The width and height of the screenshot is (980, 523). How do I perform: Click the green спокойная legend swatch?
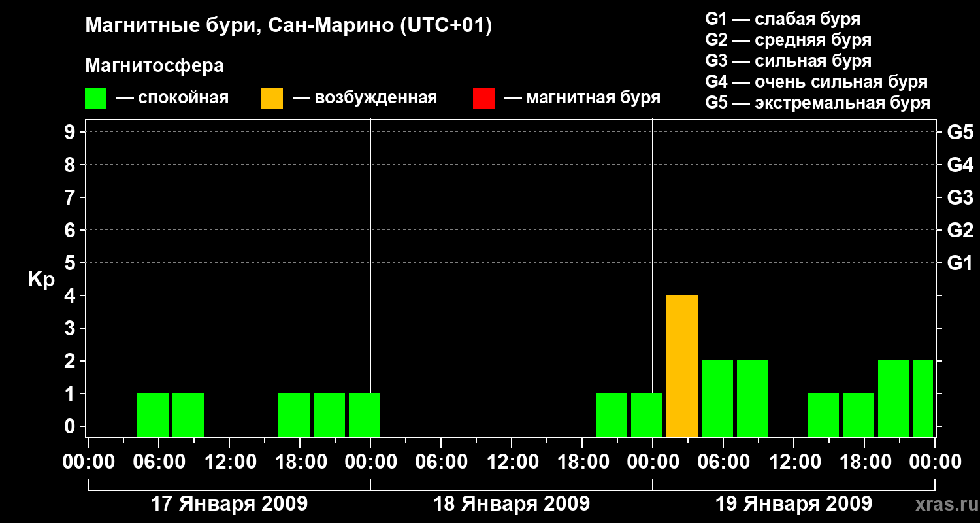pos(96,99)
